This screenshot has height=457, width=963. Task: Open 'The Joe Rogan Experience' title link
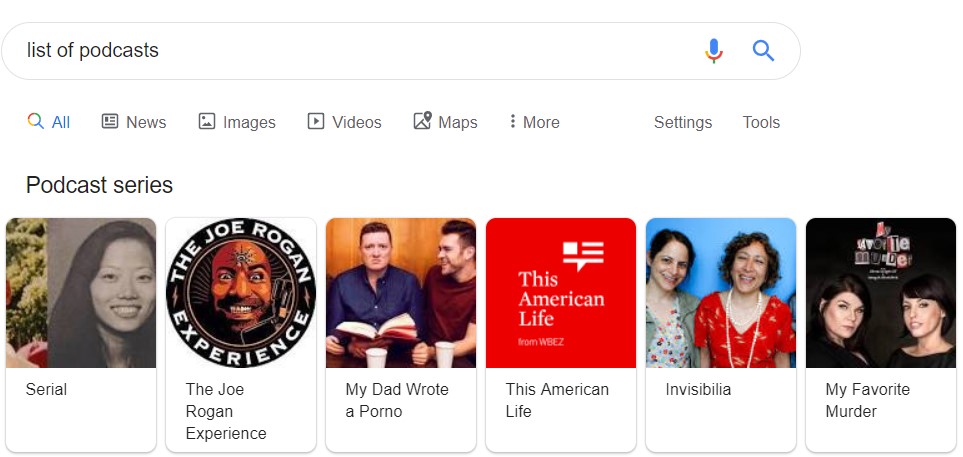click(226, 411)
